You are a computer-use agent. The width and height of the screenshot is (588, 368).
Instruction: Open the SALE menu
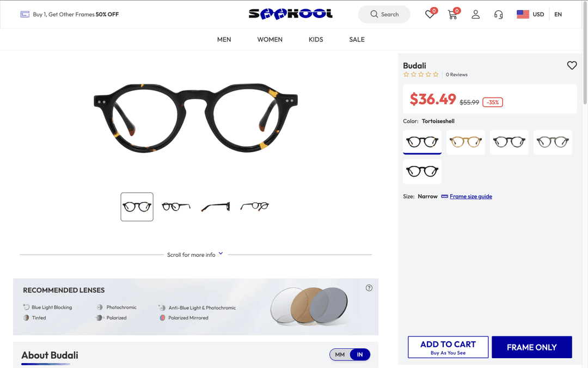(357, 39)
